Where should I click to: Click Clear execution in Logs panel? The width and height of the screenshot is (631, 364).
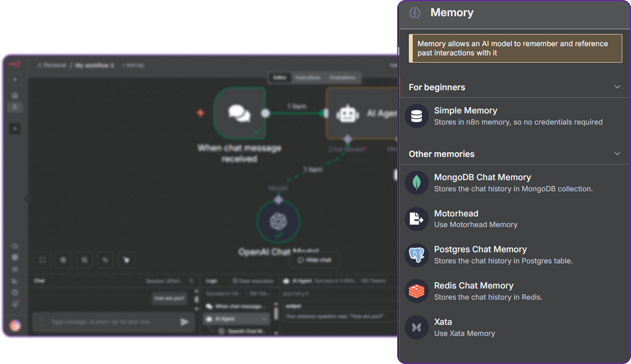coord(253,281)
